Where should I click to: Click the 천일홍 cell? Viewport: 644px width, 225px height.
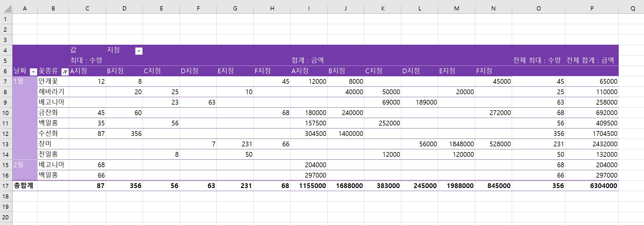click(x=53, y=154)
